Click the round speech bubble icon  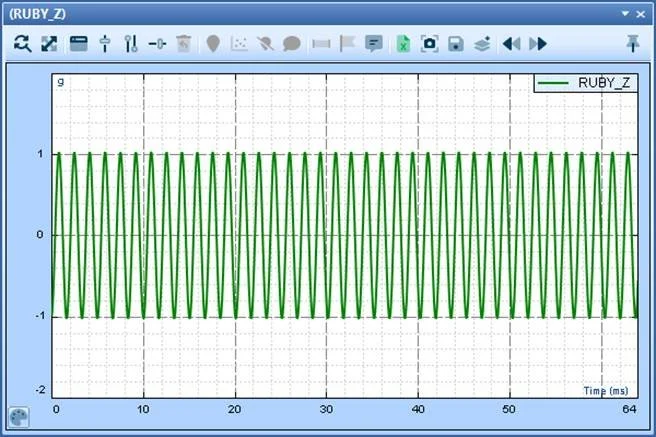[292, 43]
